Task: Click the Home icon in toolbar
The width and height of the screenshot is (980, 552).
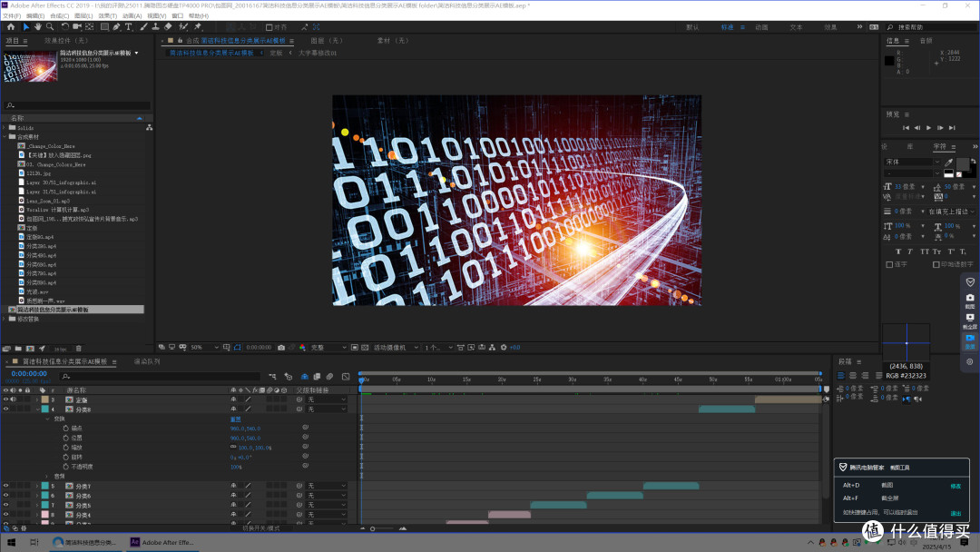Action: [x=11, y=27]
